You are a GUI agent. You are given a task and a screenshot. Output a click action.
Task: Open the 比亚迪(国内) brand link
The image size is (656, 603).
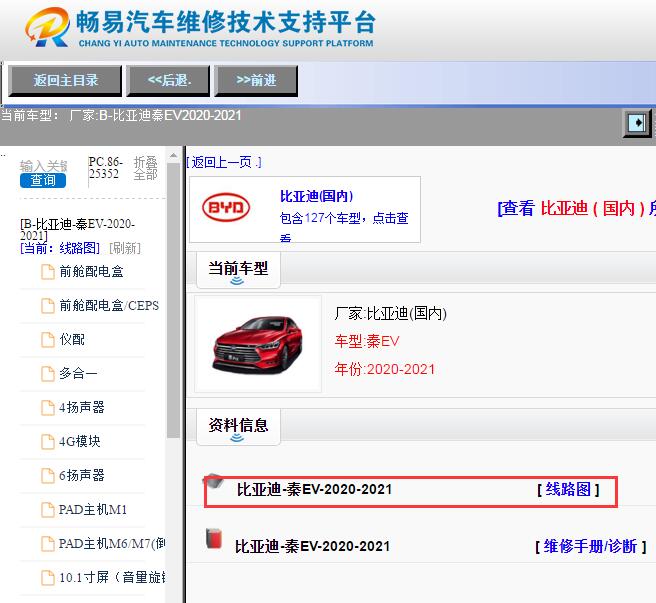click(x=317, y=196)
